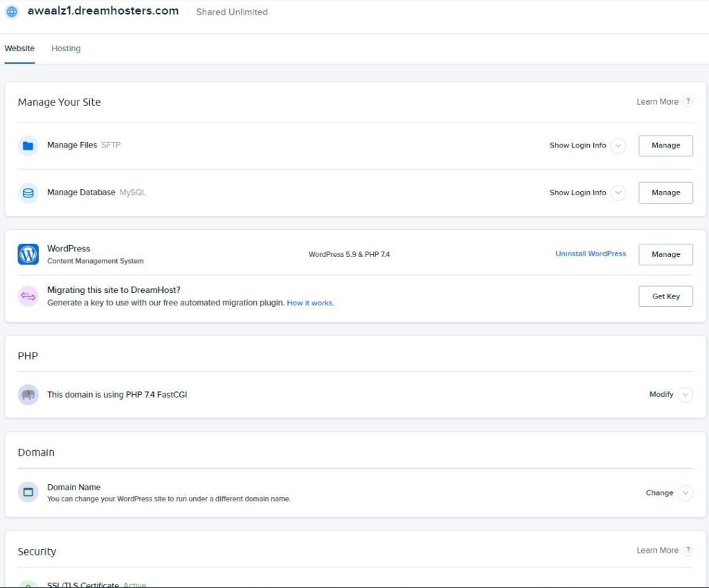
Task: Click the WordPress logo icon
Action: pyautogui.click(x=28, y=254)
